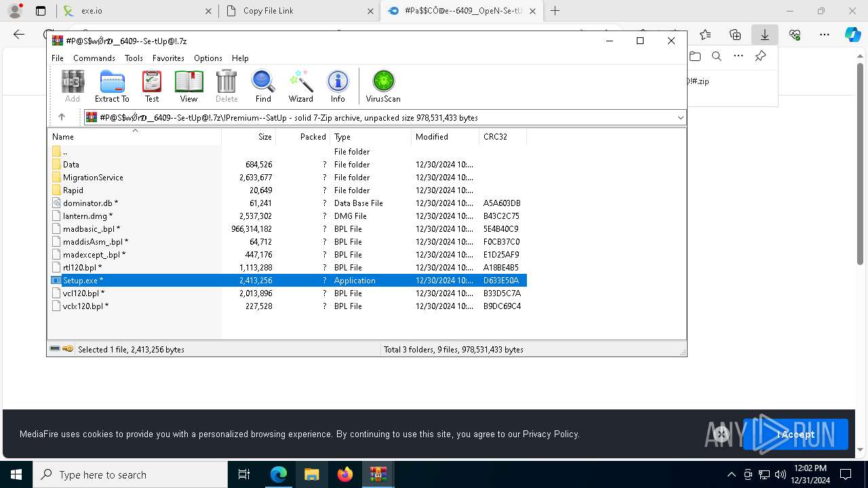Go up one folder level arrow
Screen dimensions: 868x488
click(x=62, y=117)
